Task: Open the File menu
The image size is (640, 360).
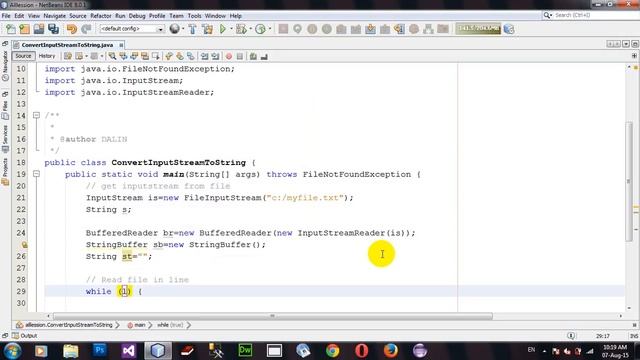Action: click(6, 16)
